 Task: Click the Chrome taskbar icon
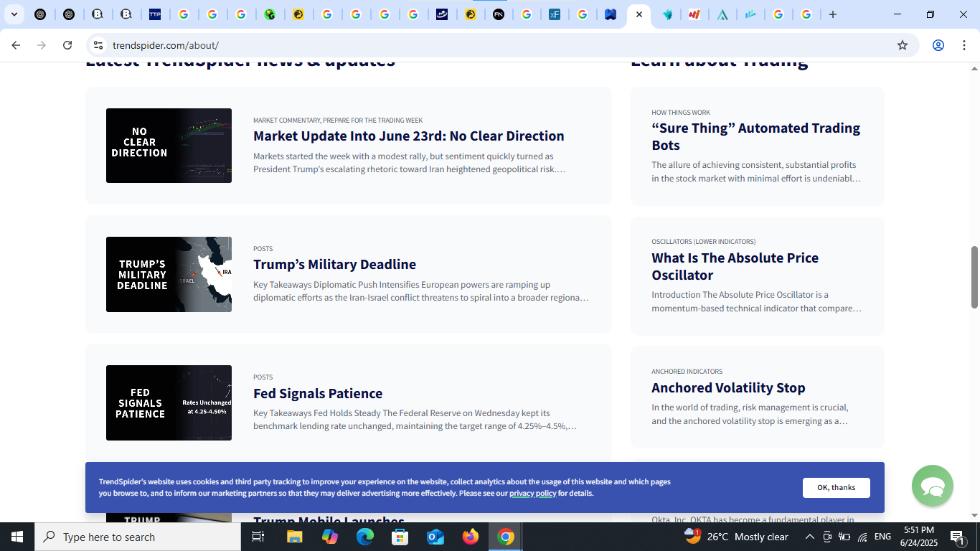pos(506,537)
